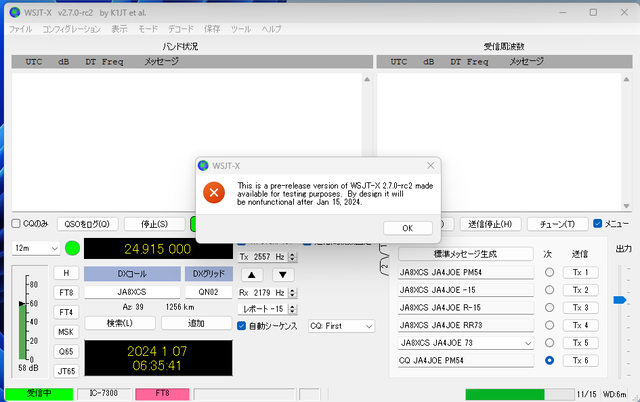Click the WSJT-X globe icon in title bar

click(15, 13)
